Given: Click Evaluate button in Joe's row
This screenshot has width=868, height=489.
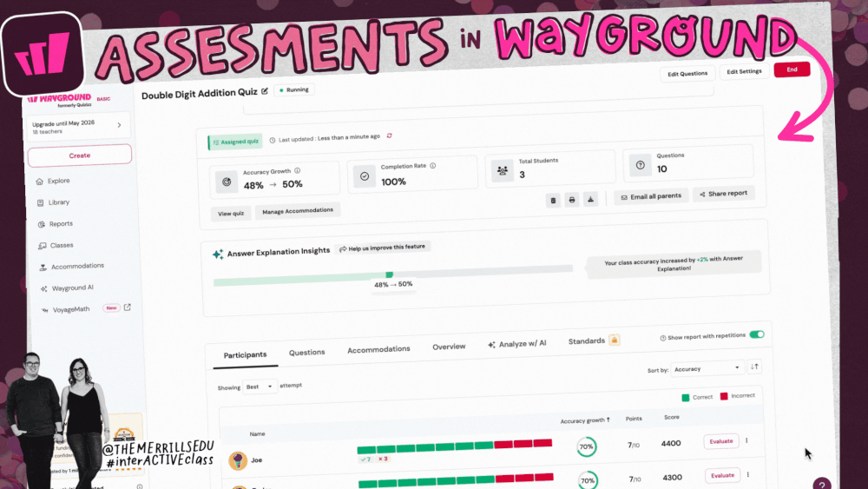Looking at the screenshot, I should point(721,441).
